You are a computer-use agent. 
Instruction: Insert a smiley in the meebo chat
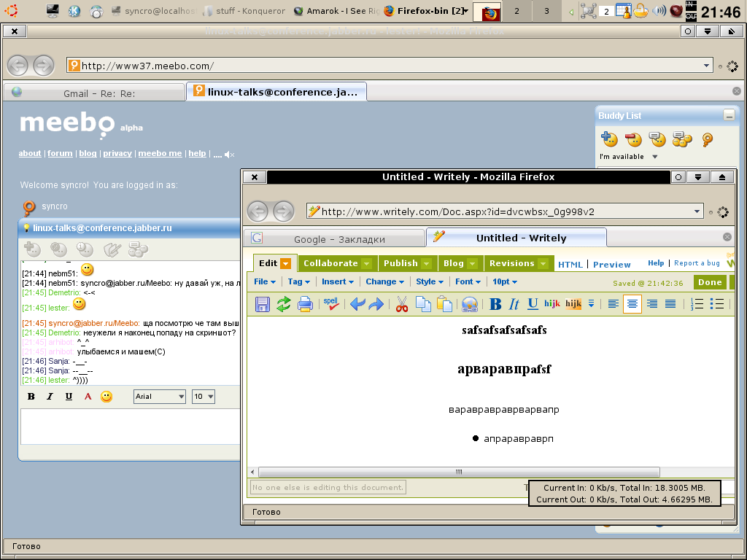click(x=107, y=396)
